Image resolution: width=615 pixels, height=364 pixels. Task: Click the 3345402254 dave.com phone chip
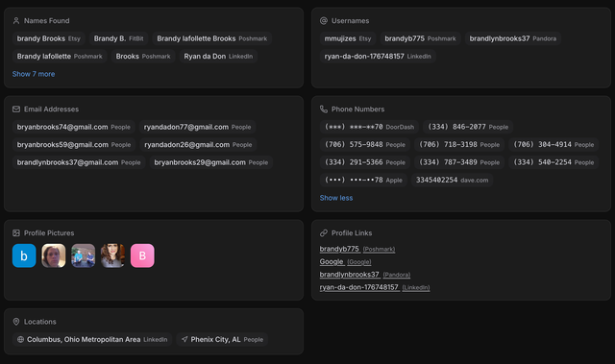(x=453, y=181)
